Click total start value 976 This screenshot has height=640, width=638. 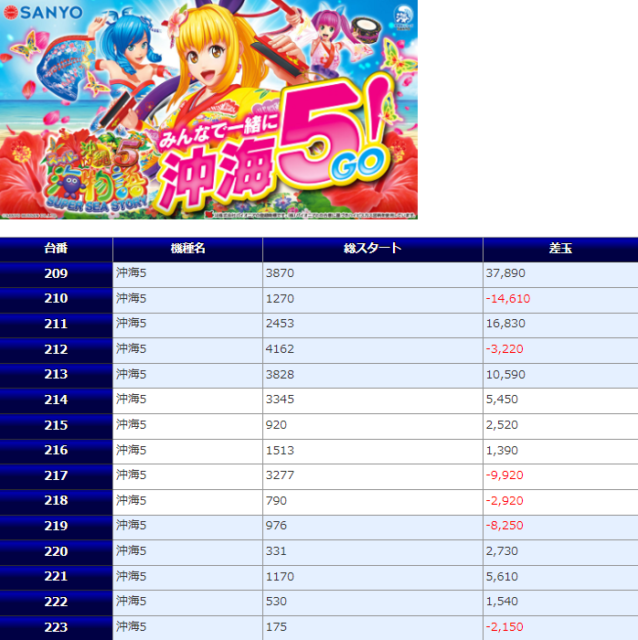(276, 525)
